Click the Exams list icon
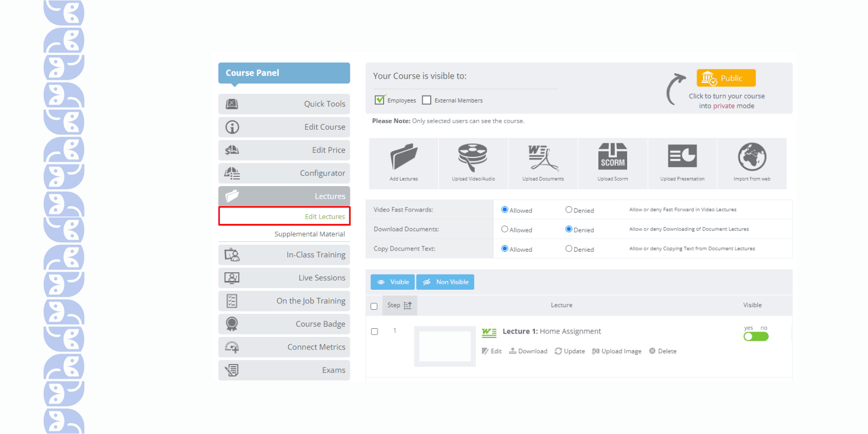 pos(232,370)
